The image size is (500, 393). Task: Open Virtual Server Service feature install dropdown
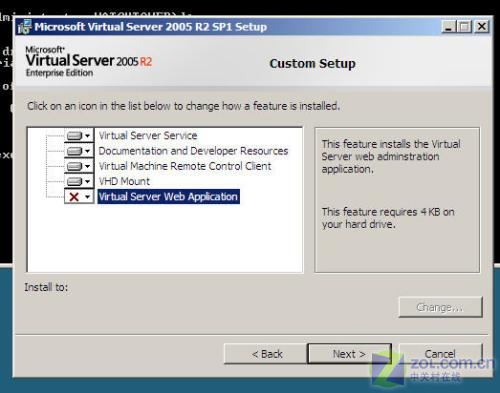[x=79, y=136]
